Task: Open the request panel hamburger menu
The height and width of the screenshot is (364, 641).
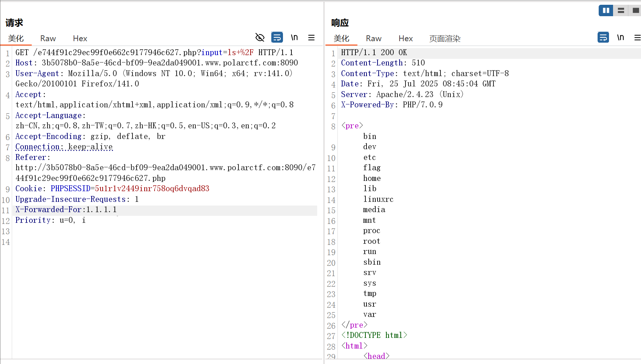Action: (x=311, y=38)
